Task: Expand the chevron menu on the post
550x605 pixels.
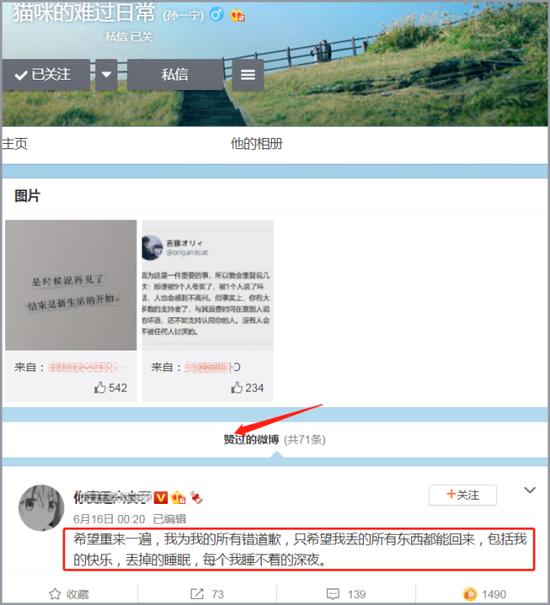Action: tap(530, 490)
